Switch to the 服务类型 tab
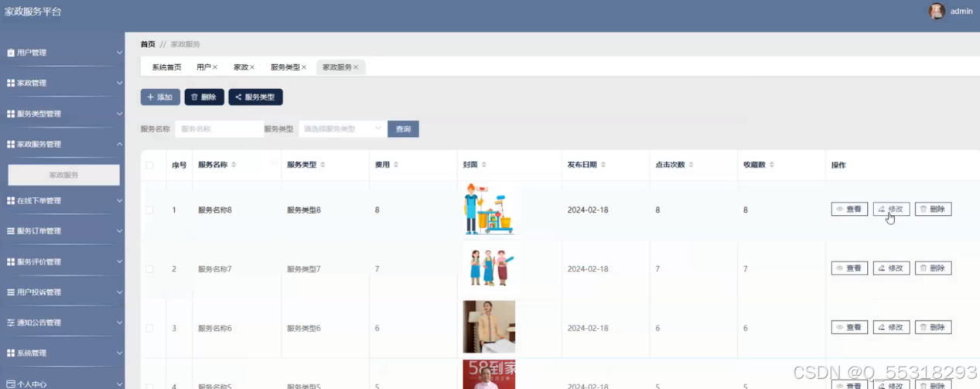The height and width of the screenshot is (389, 980). click(285, 67)
